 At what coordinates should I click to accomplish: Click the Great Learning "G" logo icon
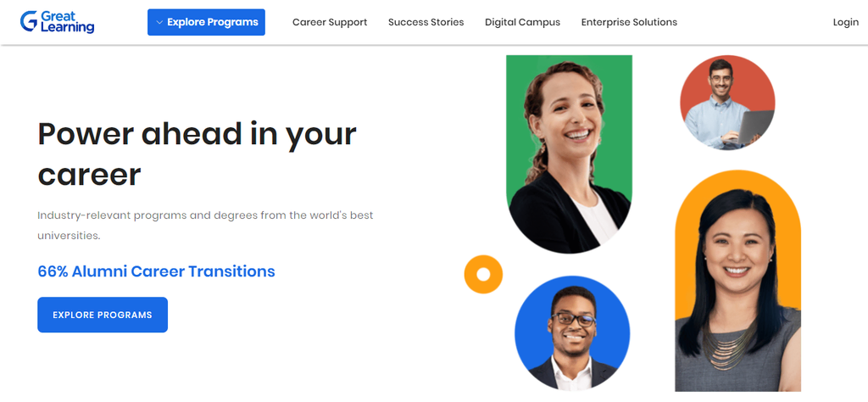29,22
